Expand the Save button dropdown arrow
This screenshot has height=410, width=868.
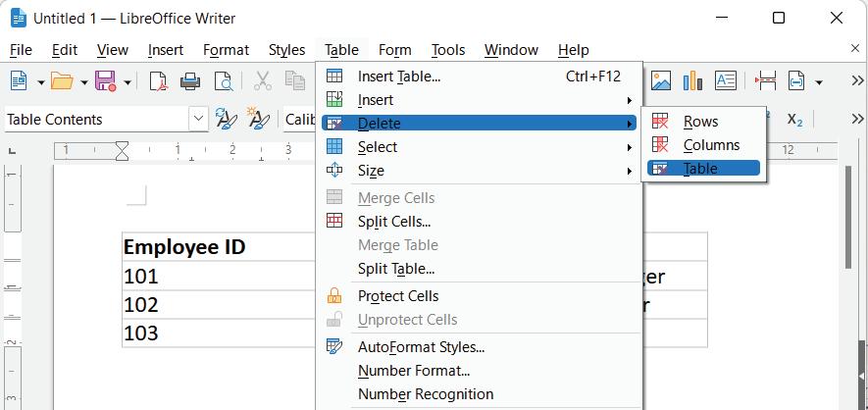128,82
